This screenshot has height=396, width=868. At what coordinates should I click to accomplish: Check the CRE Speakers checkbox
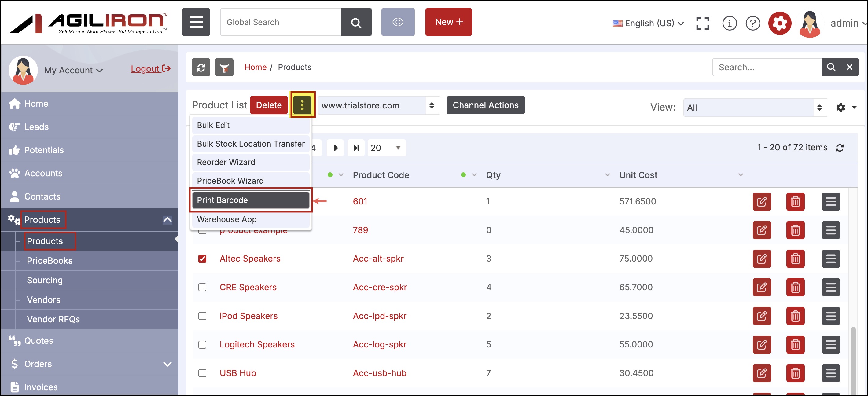tap(202, 287)
